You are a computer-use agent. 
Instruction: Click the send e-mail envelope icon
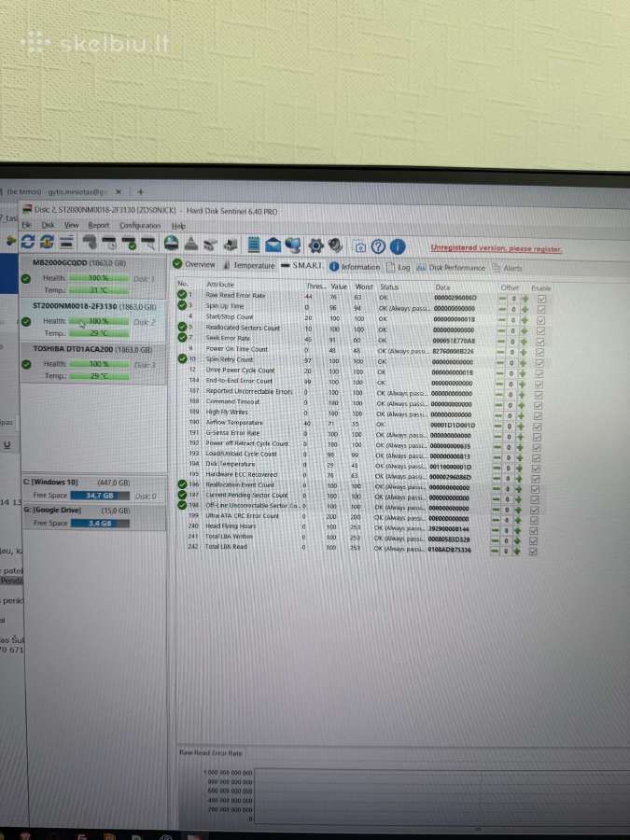(x=273, y=245)
